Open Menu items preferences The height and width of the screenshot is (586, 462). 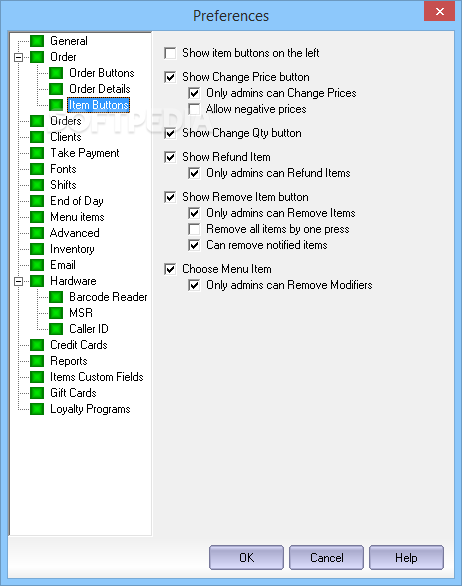(x=77, y=217)
